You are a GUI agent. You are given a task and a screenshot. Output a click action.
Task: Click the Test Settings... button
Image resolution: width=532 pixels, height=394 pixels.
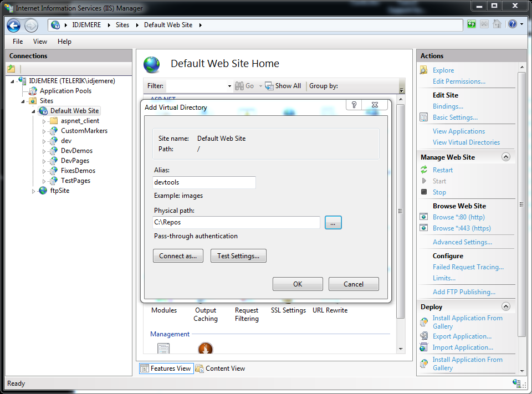click(x=238, y=256)
